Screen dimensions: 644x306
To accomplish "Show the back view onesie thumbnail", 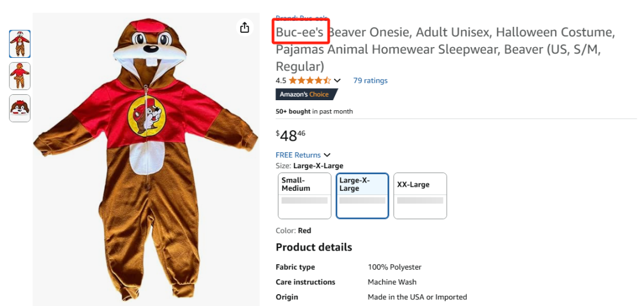I will (x=20, y=76).
